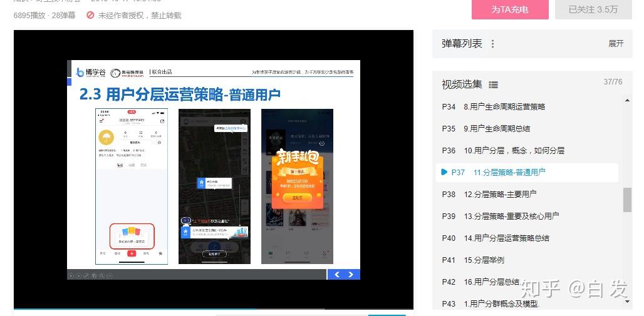Click the dark map phone screenshot on the slide
The width and height of the screenshot is (644, 316).
pos(214,186)
